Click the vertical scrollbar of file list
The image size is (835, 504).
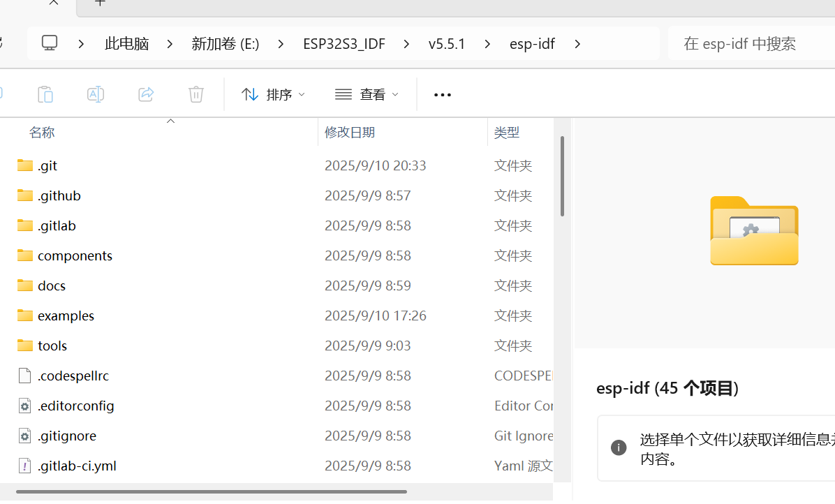coord(562,177)
